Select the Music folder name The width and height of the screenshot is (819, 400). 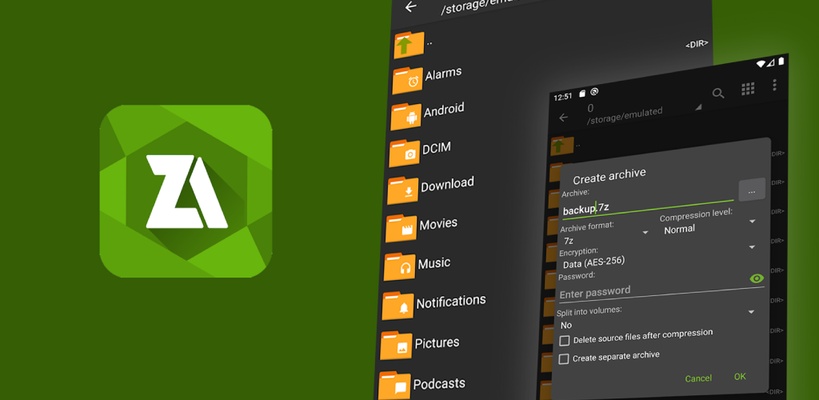point(434,263)
